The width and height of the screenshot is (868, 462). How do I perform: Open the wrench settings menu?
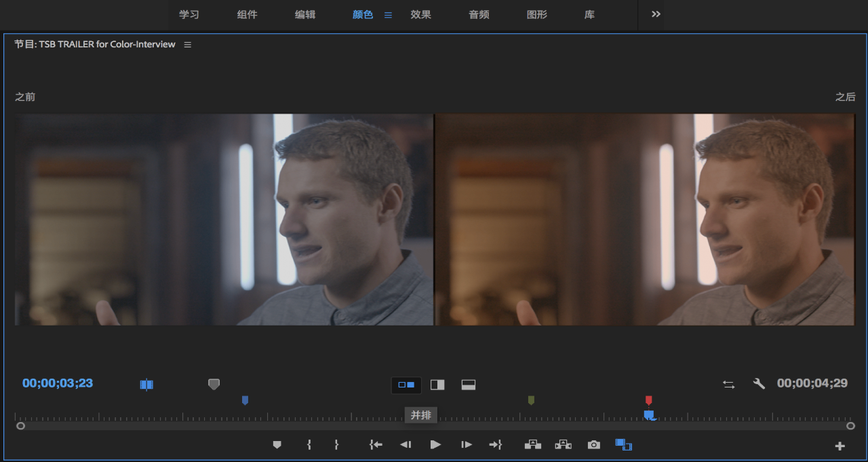pyautogui.click(x=759, y=384)
